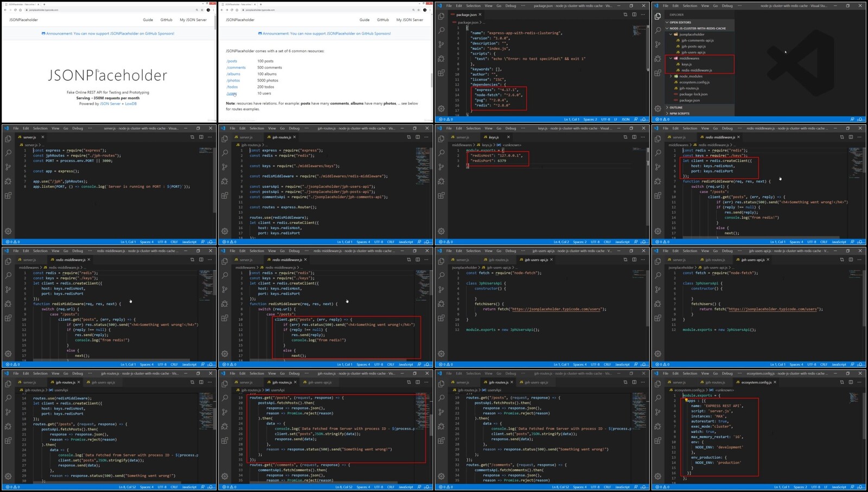Click Source Control icon in ecosystem.config.js window
This screenshot has height=492, width=868.
[x=658, y=412]
